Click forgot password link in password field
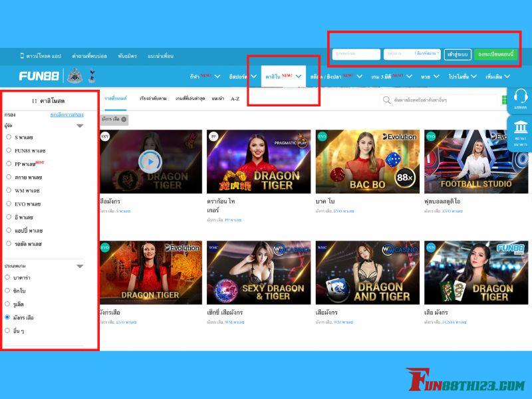The width and height of the screenshot is (532, 399). click(x=426, y=54)
